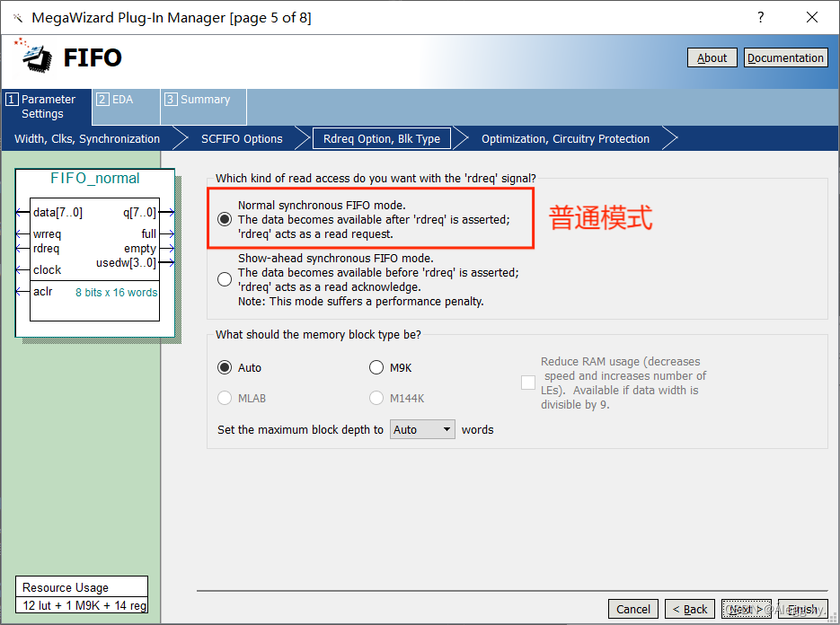840x625 pixels.
Task: Select Normal synchronous FIFO mode radio
Action: [225, 219]
